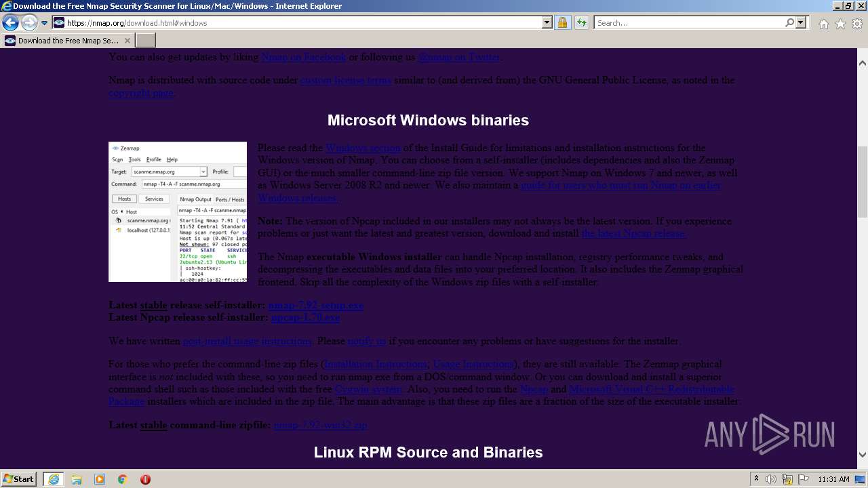The height and width of the screenshot is (488, 868).
Task: Click the scroll down arrow of scrollbar
Action: click(x=863, y=455)
